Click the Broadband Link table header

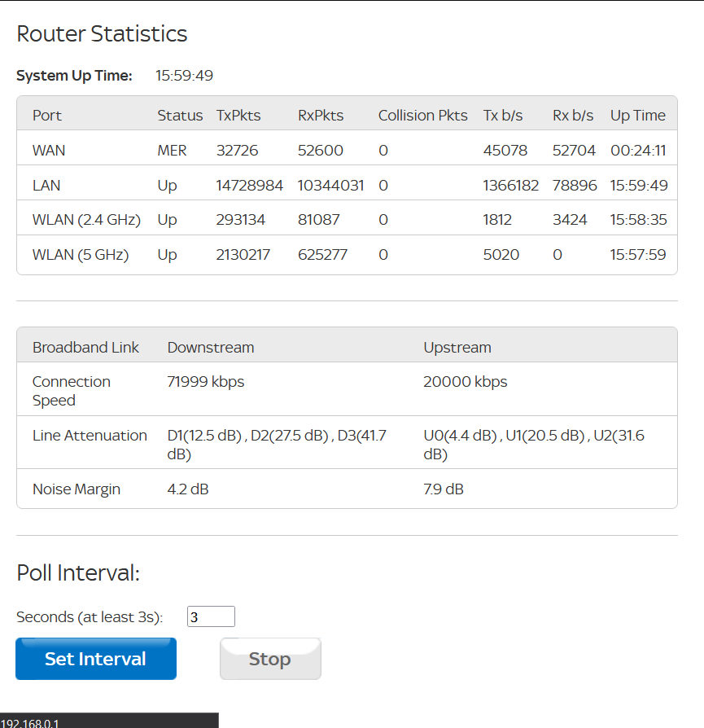[85, 348]
